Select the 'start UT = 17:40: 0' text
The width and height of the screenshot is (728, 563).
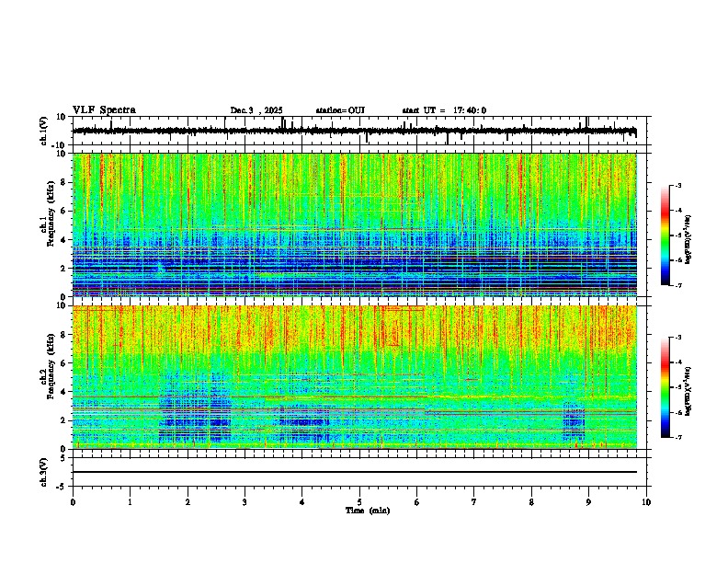444,110
